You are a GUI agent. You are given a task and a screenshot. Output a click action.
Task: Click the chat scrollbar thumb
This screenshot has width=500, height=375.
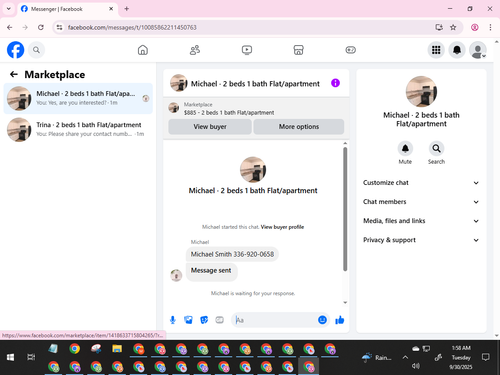(345, 209)
